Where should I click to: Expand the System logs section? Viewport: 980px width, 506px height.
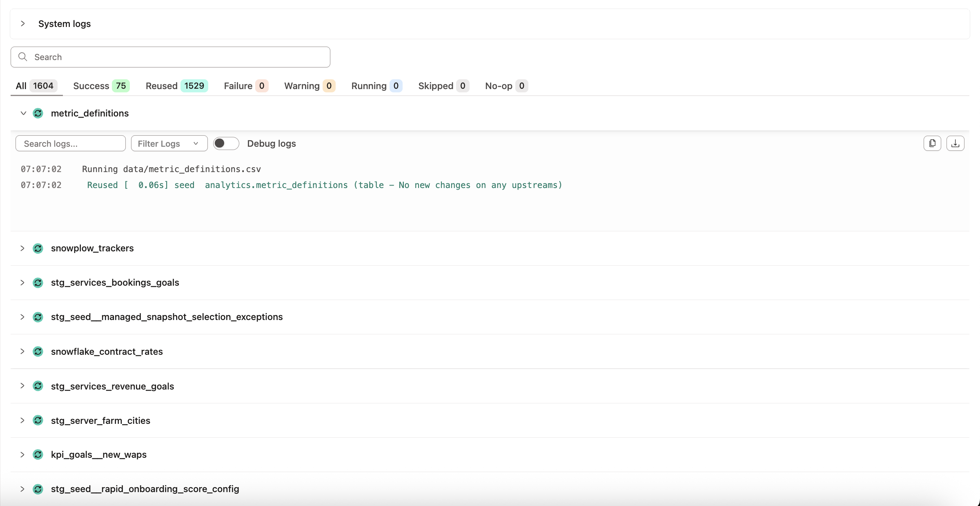coord(23,23)
